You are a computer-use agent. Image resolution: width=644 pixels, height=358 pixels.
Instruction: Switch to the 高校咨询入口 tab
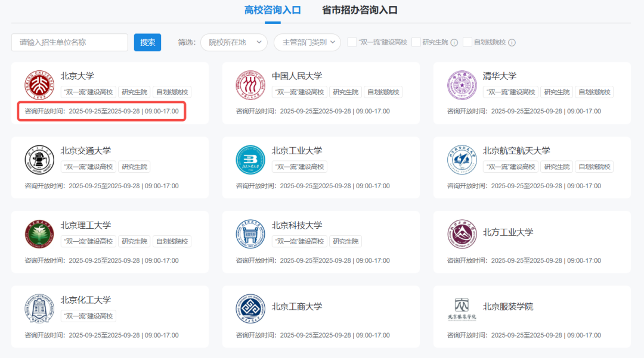tap(273, 10)
